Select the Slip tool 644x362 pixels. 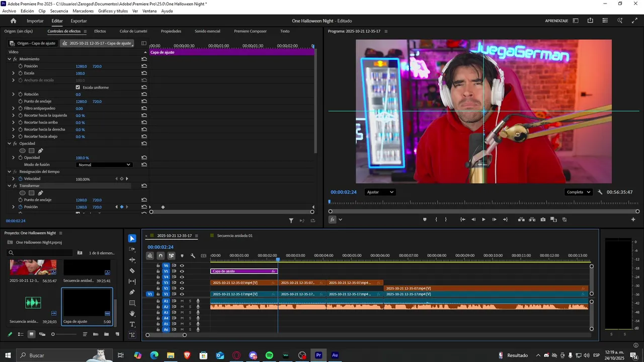(x=132, y=282)
